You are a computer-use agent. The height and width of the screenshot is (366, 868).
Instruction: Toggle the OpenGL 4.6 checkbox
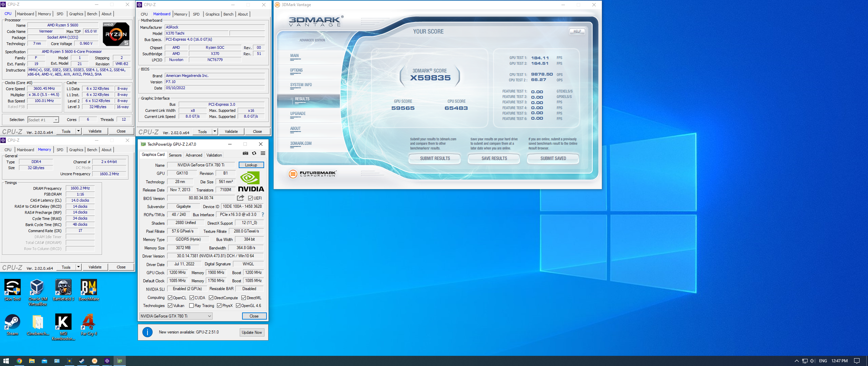click(x=238, y=306)
